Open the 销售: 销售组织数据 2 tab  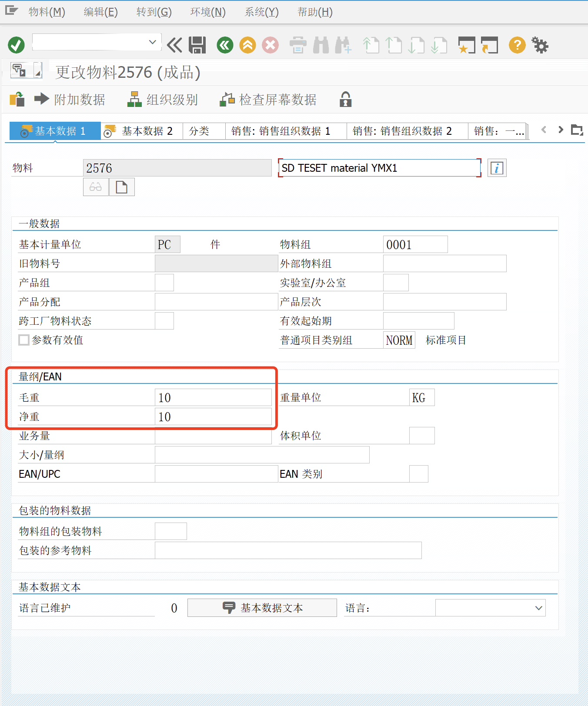(x=408, y=131)
